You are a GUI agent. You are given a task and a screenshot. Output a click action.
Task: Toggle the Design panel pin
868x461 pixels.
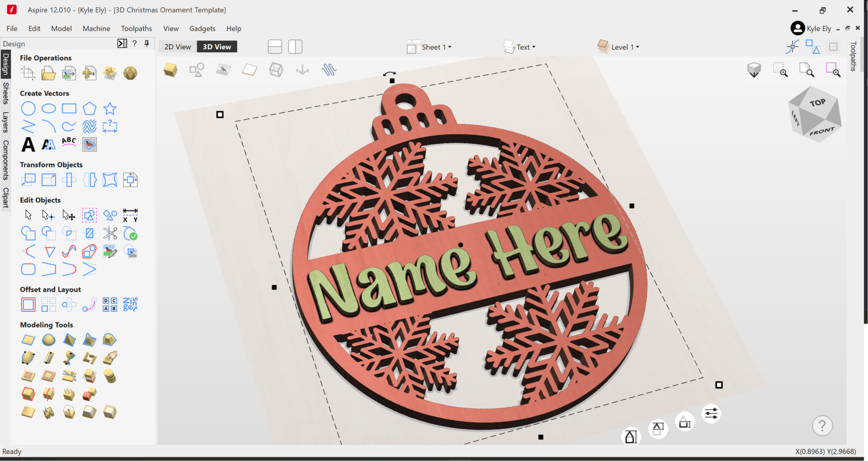coord(146,43)
